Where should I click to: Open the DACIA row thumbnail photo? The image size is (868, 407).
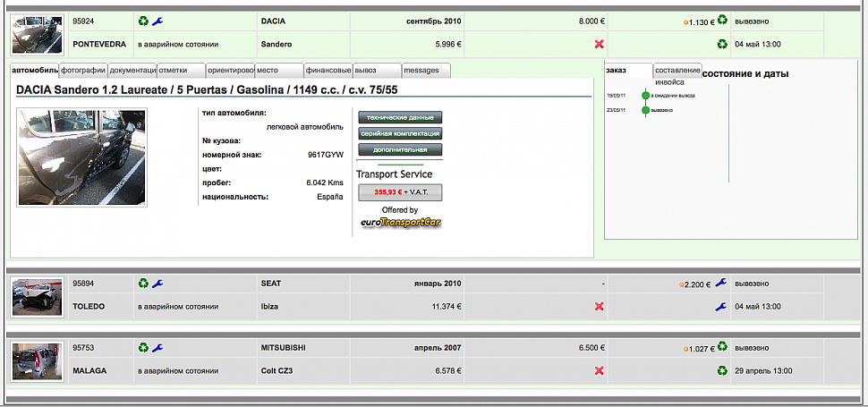37,34
